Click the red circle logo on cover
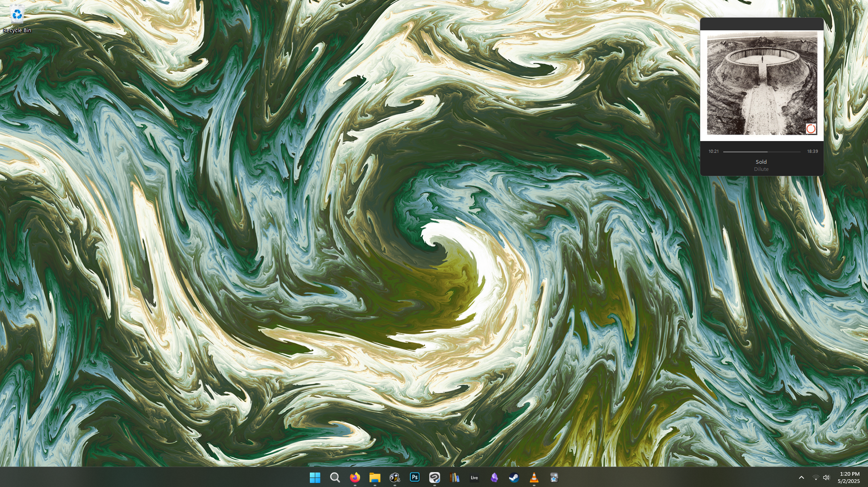The image size is (868, 487). (811, 129)
